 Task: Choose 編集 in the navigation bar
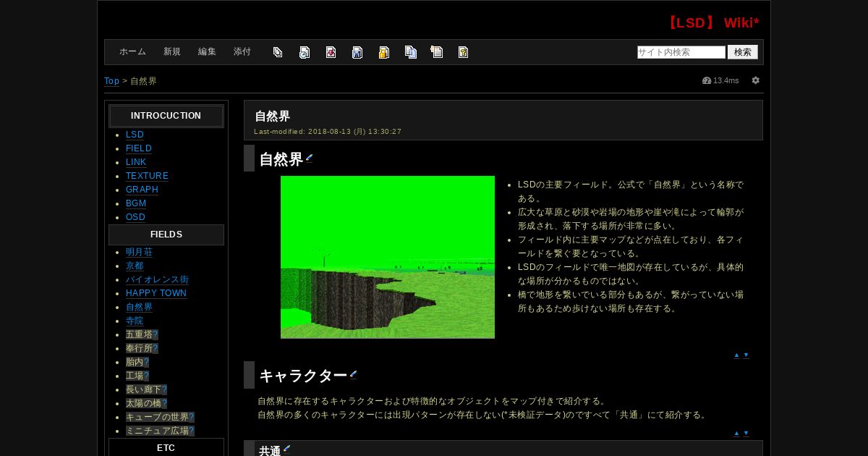[207, 52]
